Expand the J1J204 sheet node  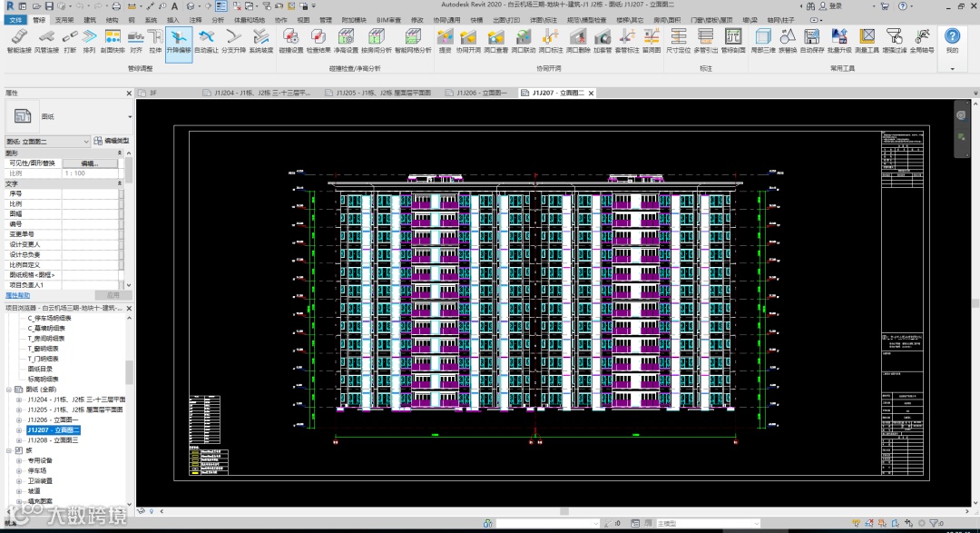click(19, 400)
